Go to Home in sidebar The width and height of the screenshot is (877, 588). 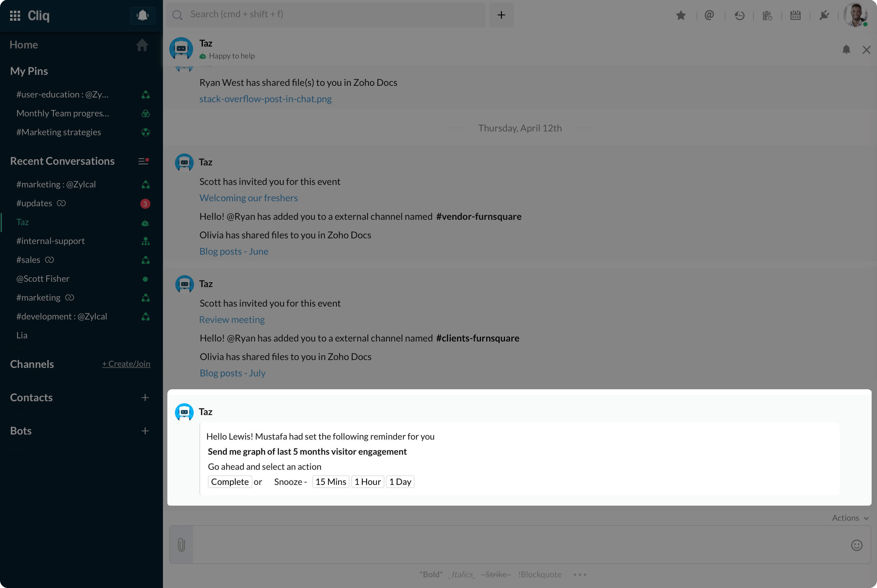(x=24, y=45)
